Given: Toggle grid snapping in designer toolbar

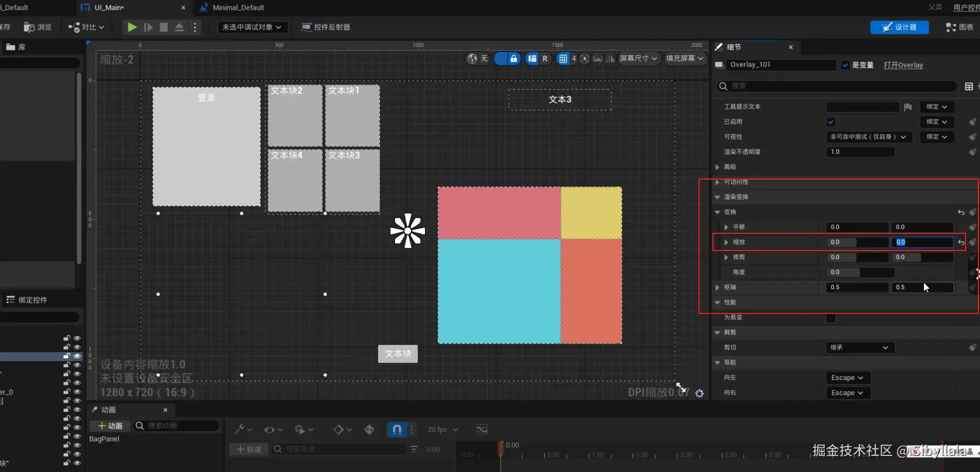Looking at the screenshot, I should click(563, 59).
